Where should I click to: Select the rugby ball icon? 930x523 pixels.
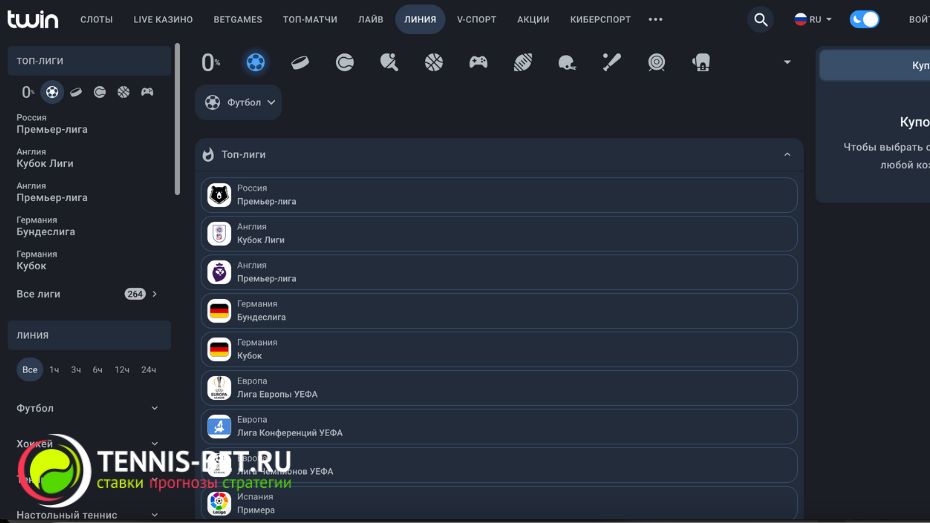click(523, 62)
